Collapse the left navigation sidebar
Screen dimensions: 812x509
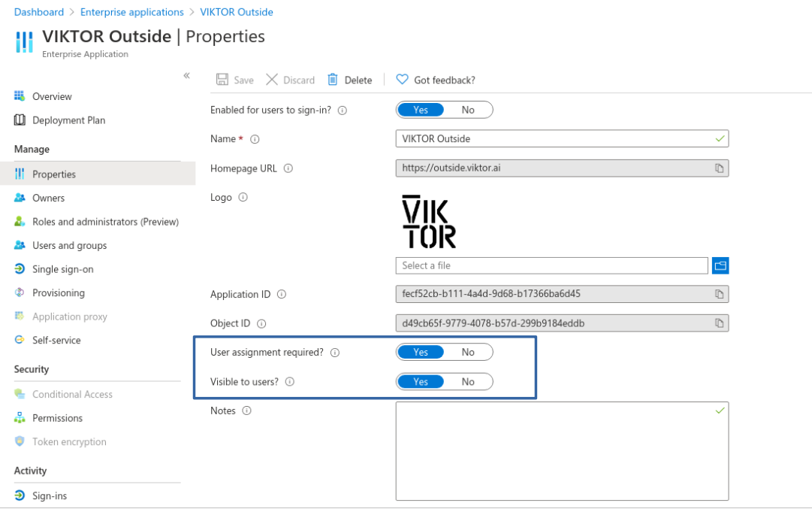[x=186, y=76]
